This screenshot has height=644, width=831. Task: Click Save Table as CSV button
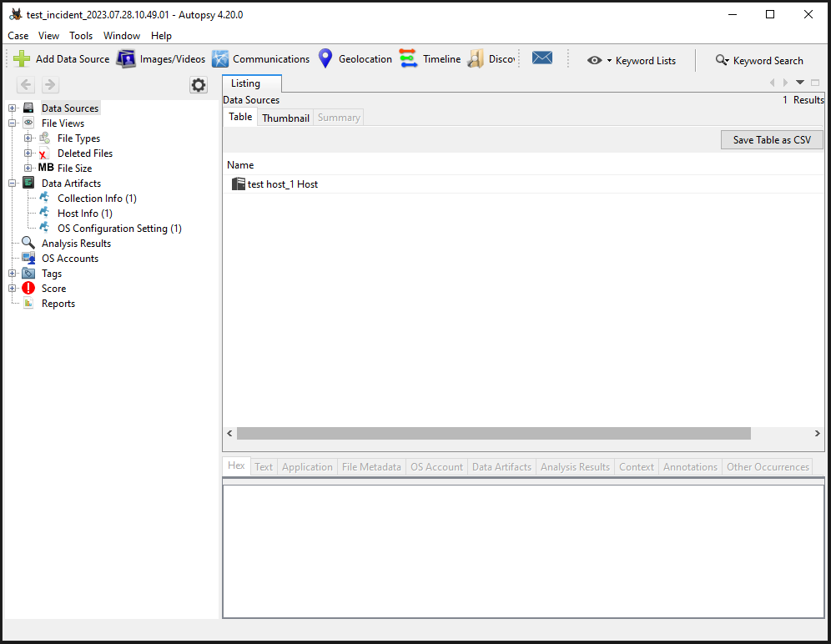(x=772, y=140)
